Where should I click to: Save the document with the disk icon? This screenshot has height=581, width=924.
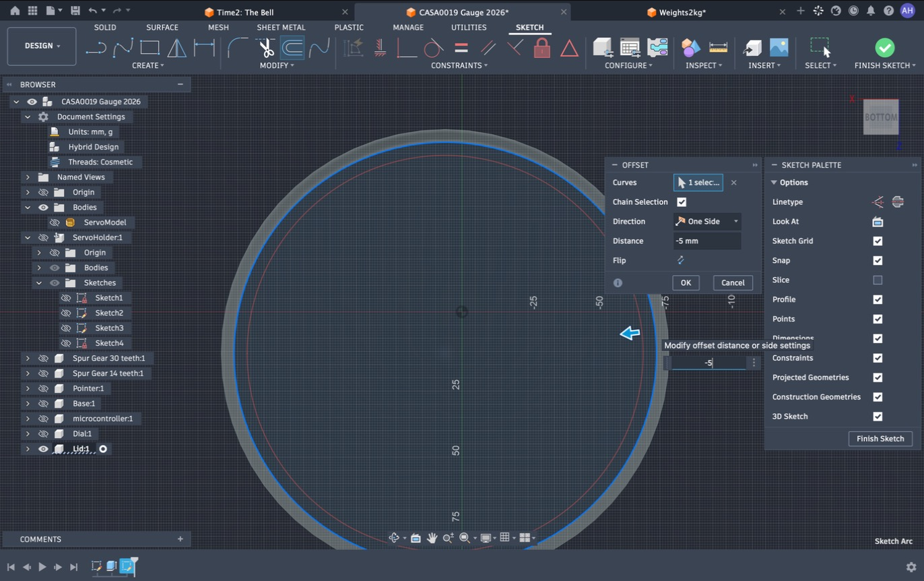coord(75,11)
